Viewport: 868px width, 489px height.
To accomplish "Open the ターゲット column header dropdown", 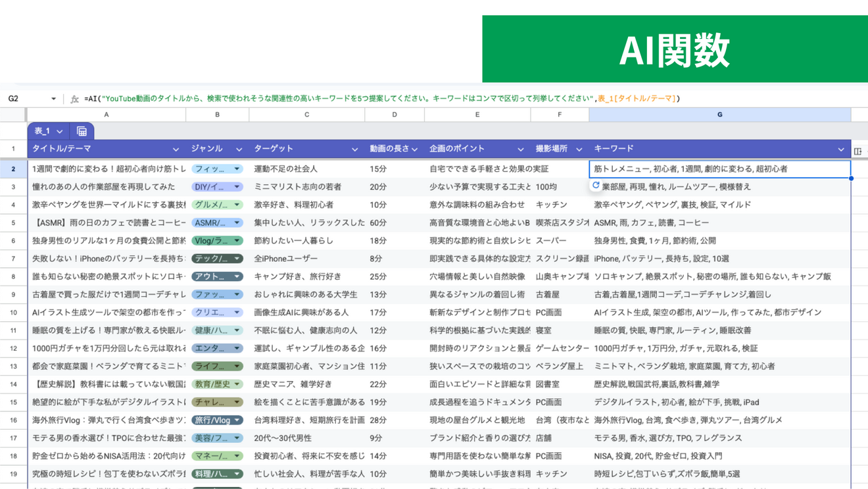I will (x=354, y=149).
